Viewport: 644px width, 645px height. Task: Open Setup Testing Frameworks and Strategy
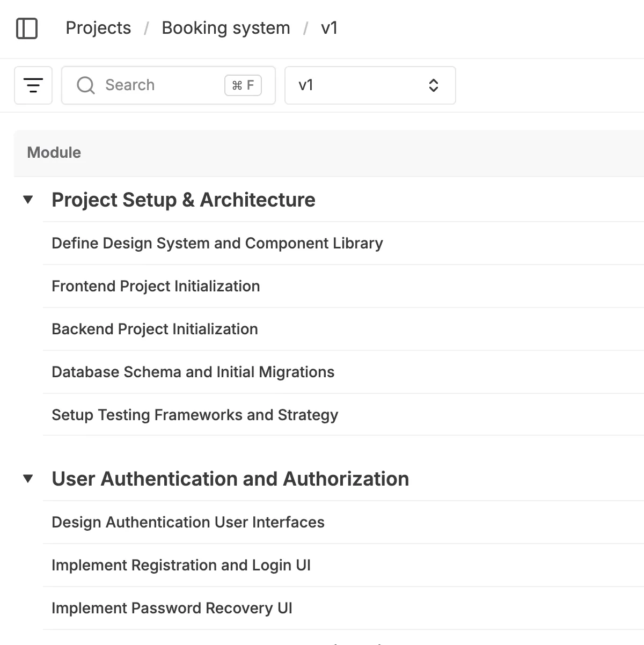tap(195, 415)
